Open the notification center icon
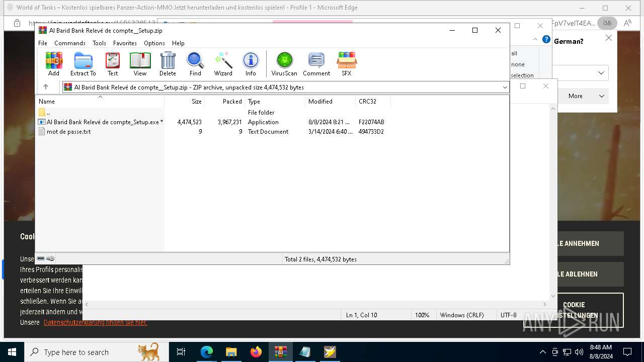 pos(627,352)
